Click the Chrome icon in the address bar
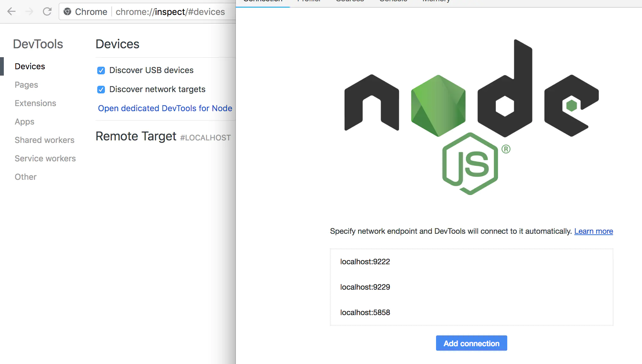 pos(67,12)
